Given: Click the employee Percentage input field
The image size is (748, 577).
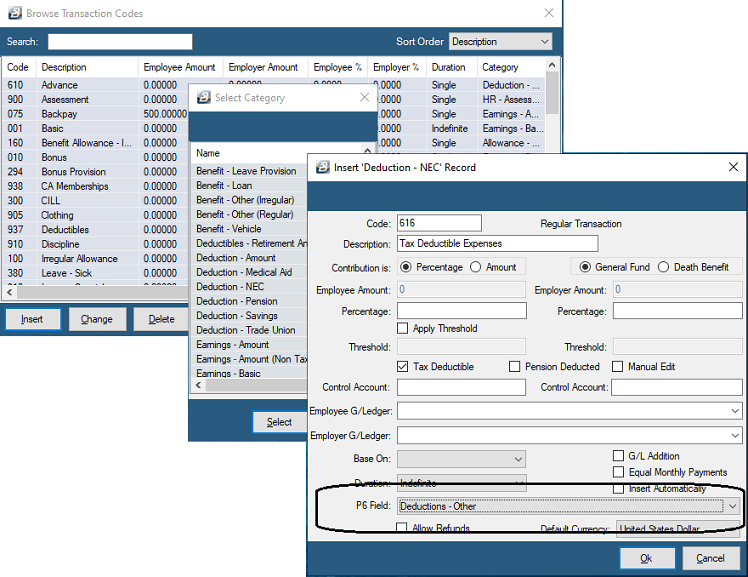Looking at the screenshot, I should point(461,311).
